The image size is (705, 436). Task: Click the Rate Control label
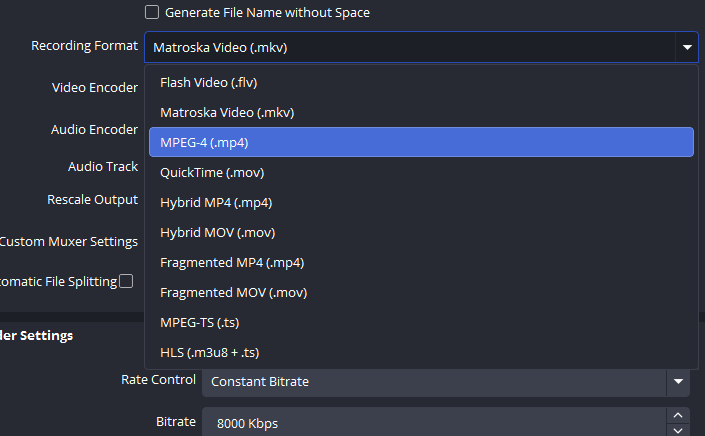(158, 380)
